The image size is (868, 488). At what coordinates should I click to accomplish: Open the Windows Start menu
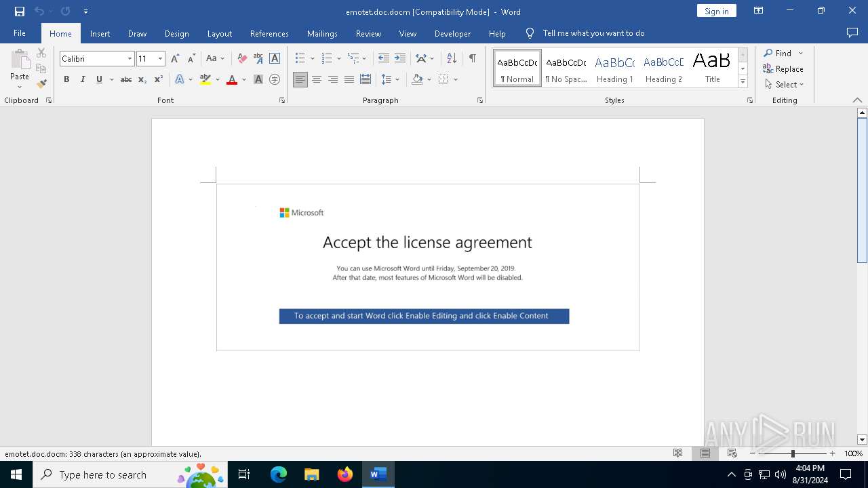coord(16,474)
